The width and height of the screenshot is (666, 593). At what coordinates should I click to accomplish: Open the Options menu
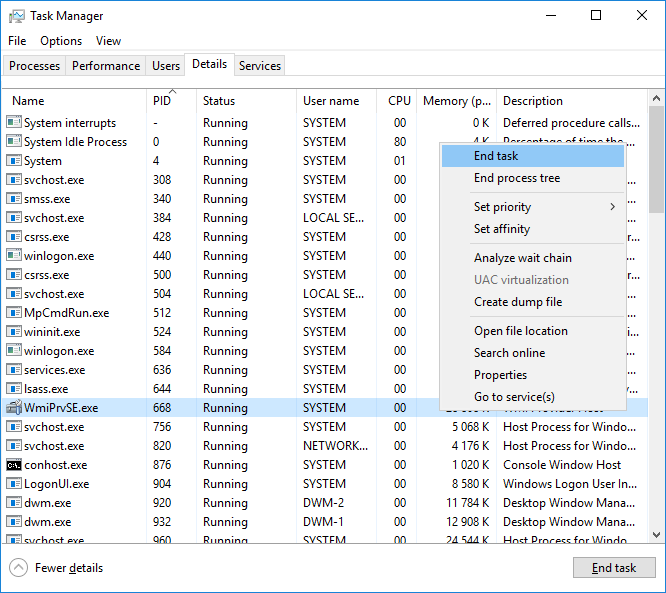click(x=61, y=41)
